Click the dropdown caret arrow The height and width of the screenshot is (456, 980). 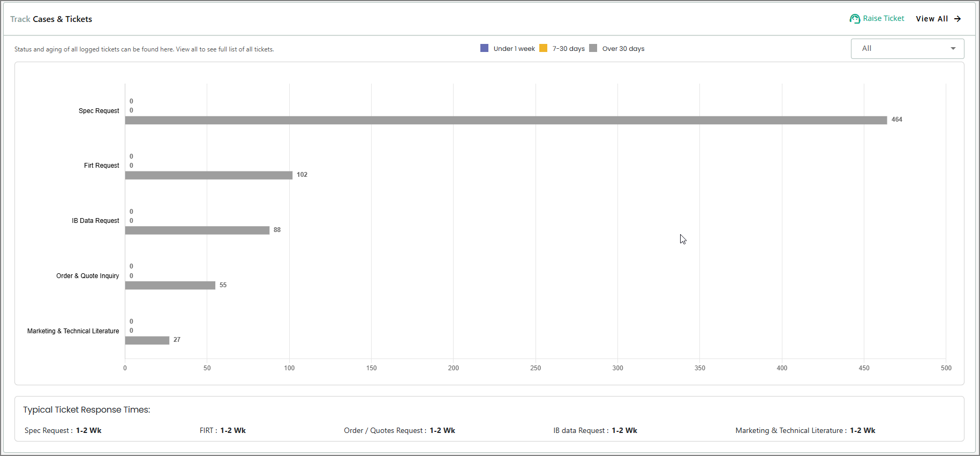point(953,49)
